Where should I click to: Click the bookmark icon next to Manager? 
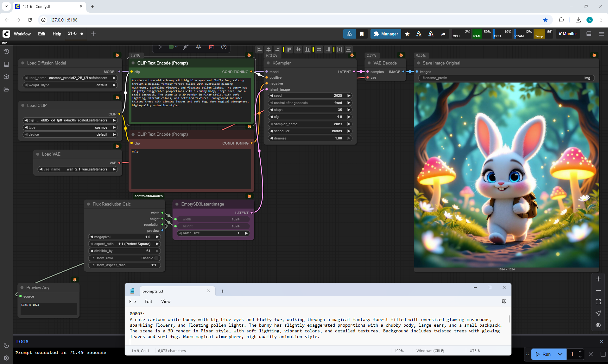362,34
